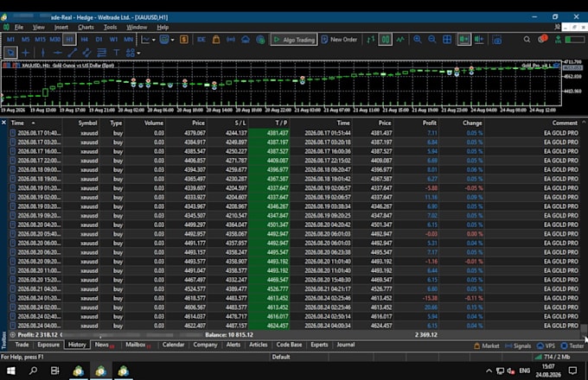Open the Market button in toolbox
The image size is (588, 380).
tap(487, 346)
